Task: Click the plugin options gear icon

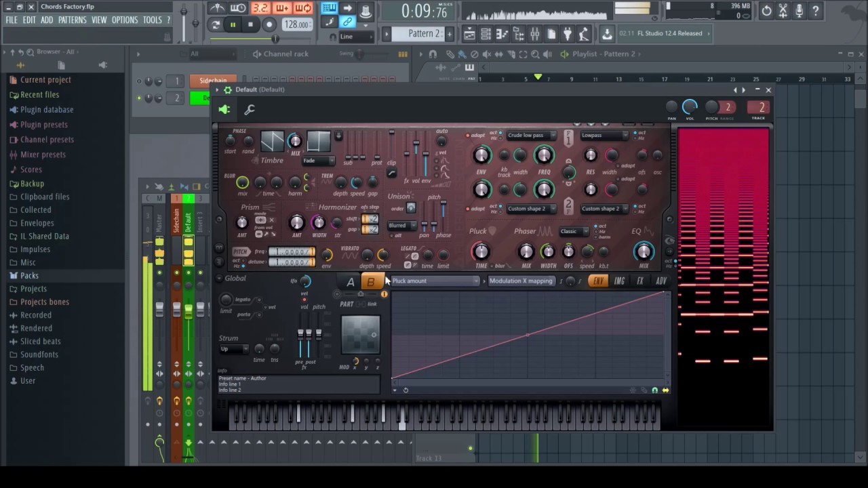Action: 228,89
